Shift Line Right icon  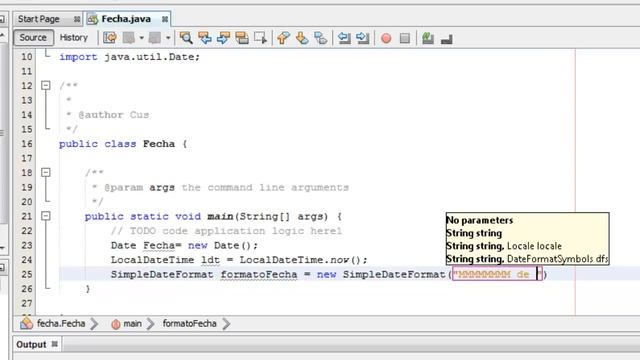coord(362,38)
